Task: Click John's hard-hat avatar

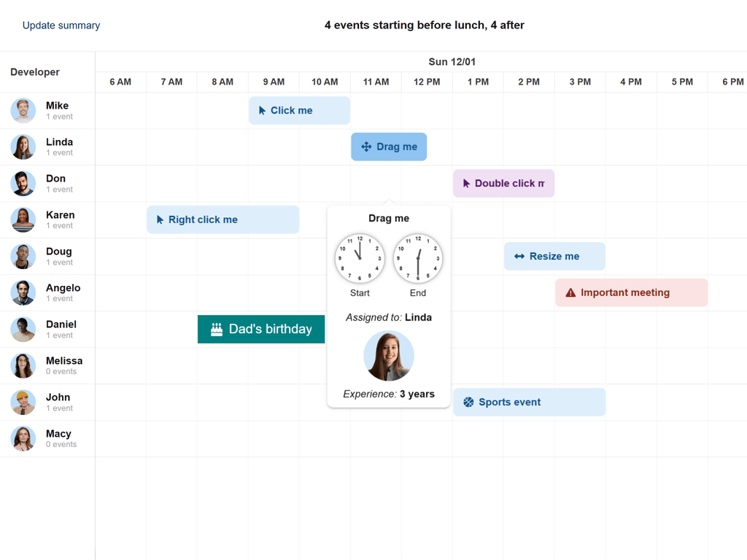Action: 23,402
